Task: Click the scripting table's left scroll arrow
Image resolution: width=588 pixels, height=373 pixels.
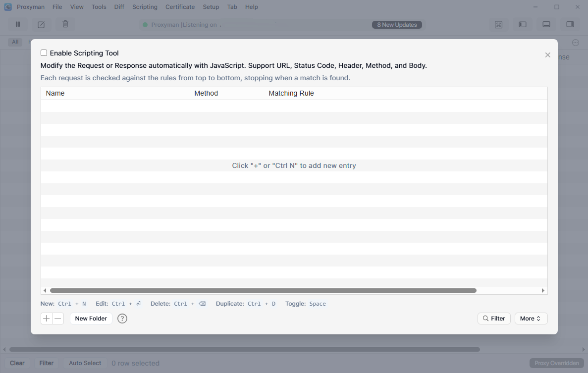Action: (45, 291)
